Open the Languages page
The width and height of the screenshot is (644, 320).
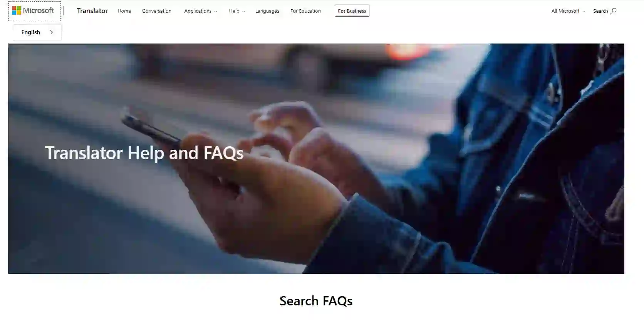pyautogui.click(x=267, y=11)
